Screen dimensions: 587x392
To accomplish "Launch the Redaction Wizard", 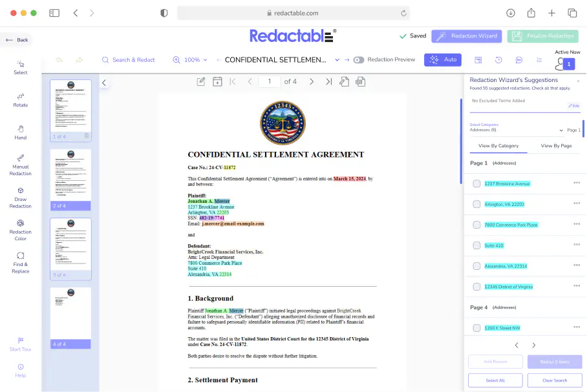I will [x=467, y=36].
